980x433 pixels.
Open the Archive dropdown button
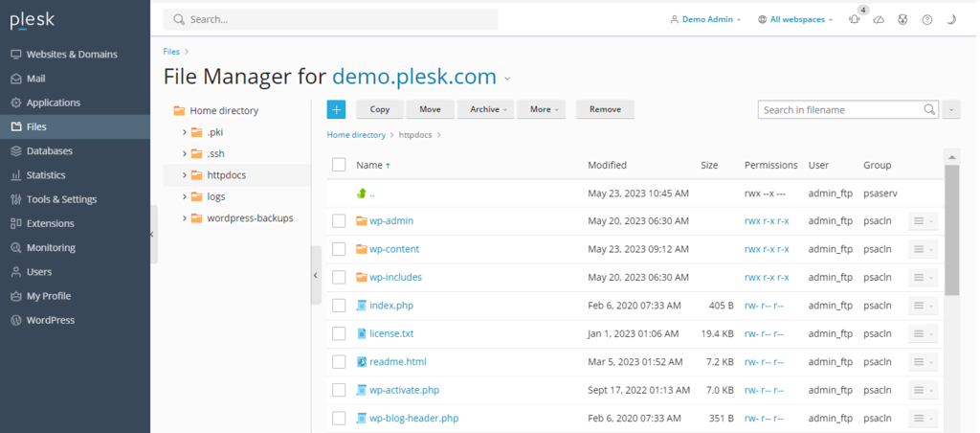click(487, 109)
